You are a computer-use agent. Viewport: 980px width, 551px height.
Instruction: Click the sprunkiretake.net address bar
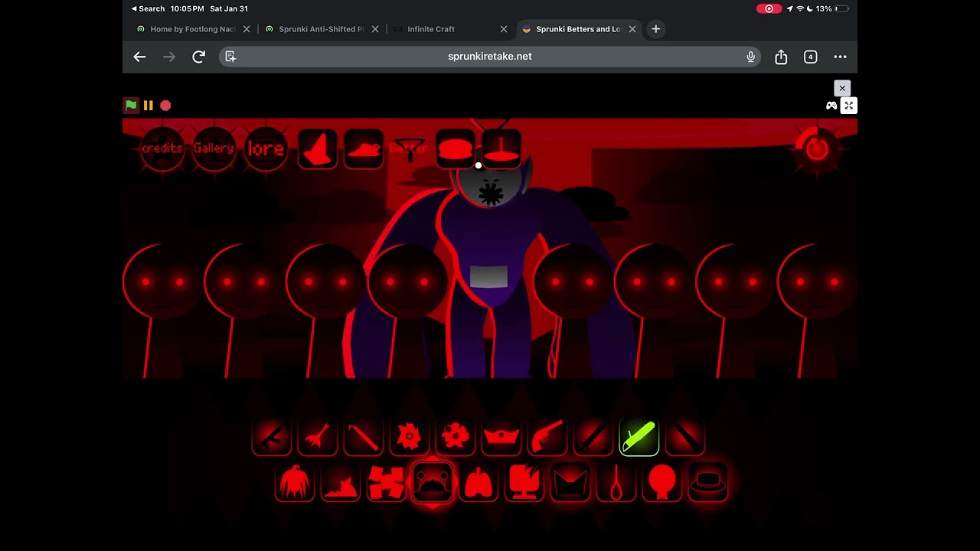click(490, 57)
